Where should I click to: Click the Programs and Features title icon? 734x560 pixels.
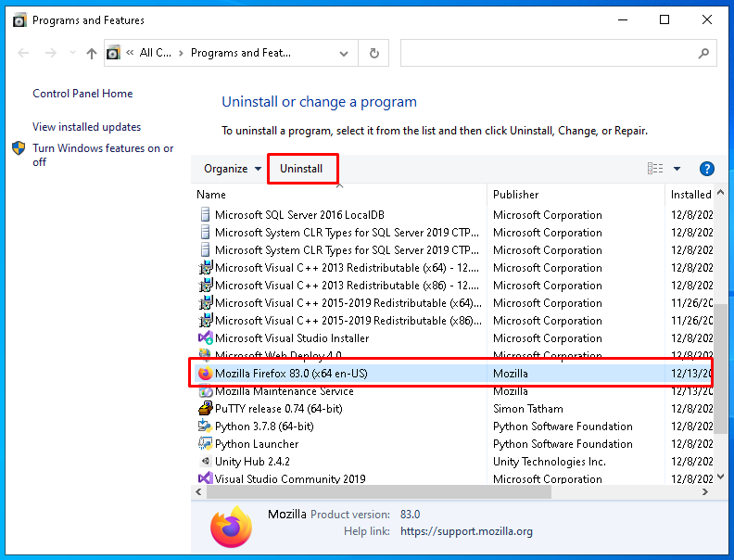click(x=19, y=20)
